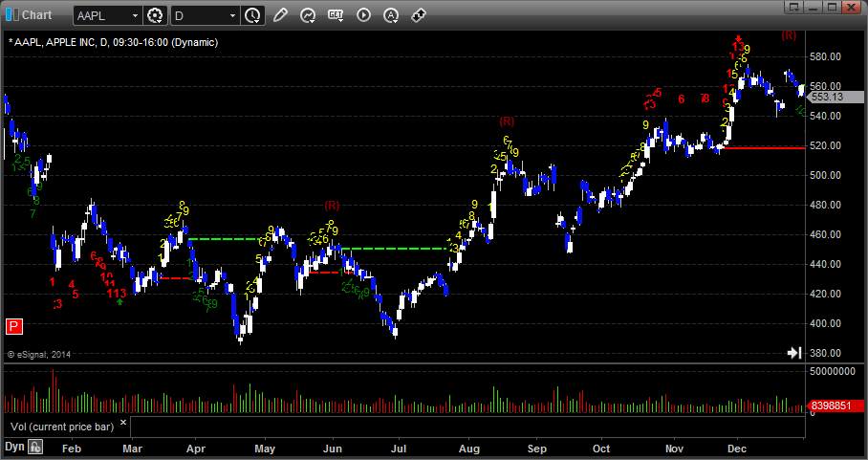Screen dimensions: 868x460
Task: Click the play replay button
Action: point(363,15)
